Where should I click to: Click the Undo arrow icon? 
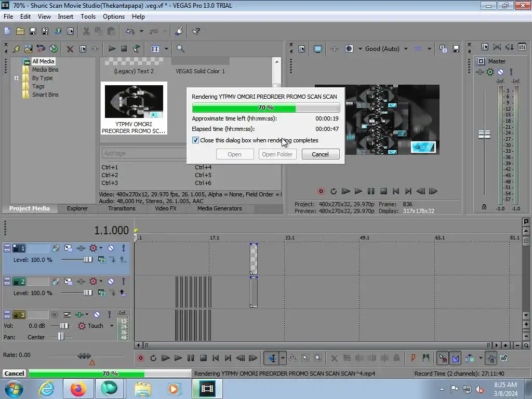pos(130,31)
